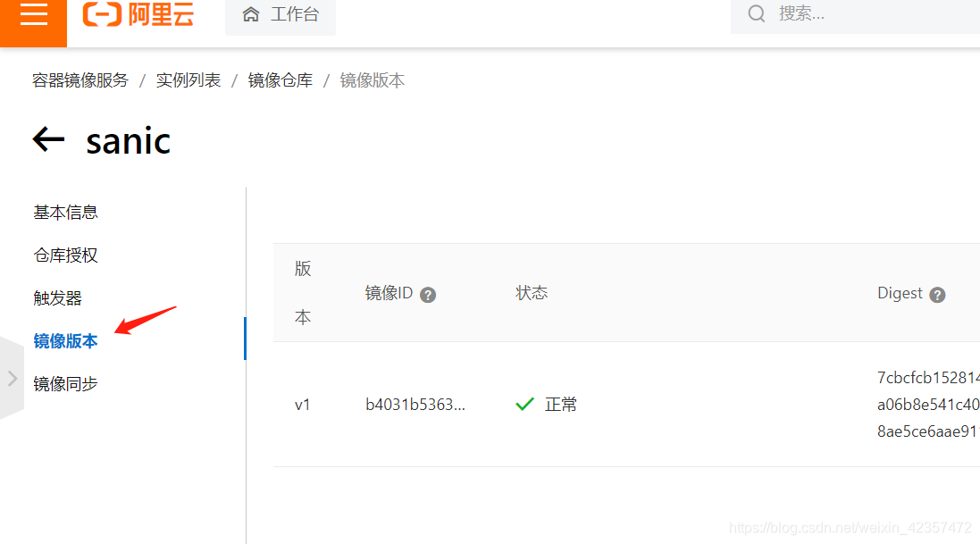
Task: Select the v1 version label
Action: (303, 404)
